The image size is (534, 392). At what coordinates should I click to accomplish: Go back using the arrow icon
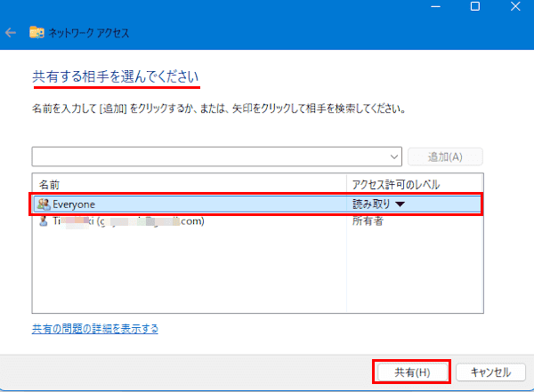[x=11, y=33]
